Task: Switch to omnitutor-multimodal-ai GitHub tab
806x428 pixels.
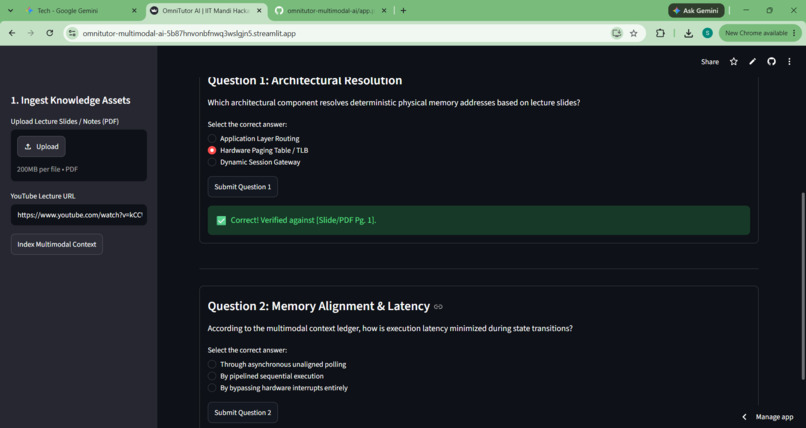Action: tap(331, 10)
